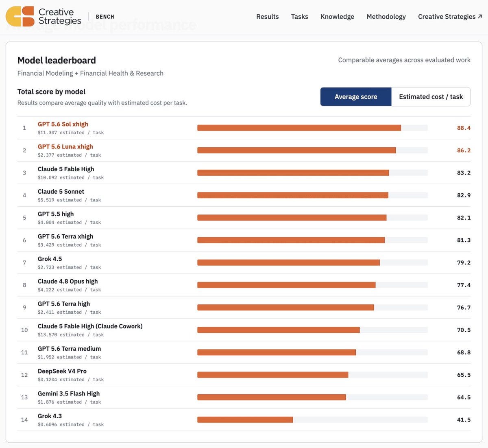Switch to Estimated cost / task tab
The height and width of the screenshot is (448, 488).
[431, 97]
